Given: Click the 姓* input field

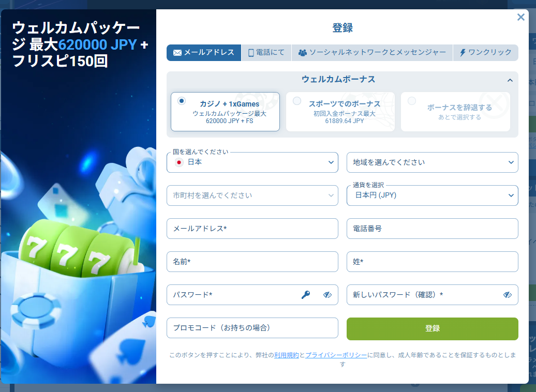Looking at the screenshot, I should [x=433, y=262].
